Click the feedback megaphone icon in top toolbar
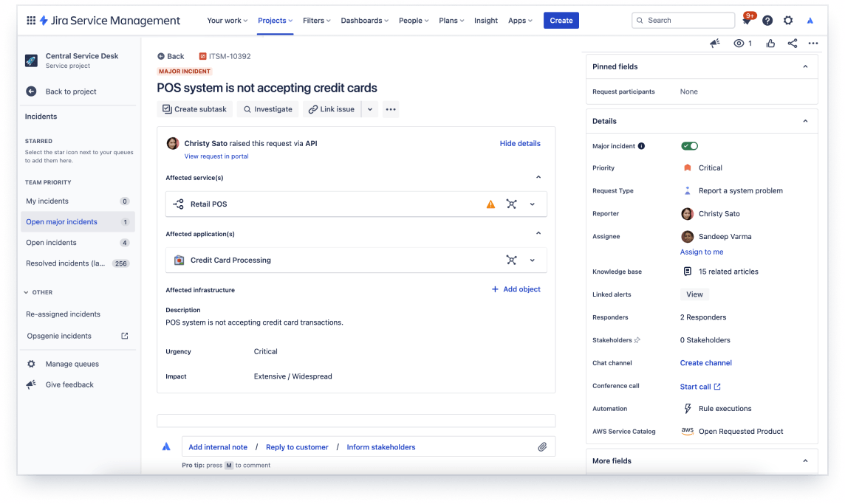This screenshot has width=845, height=504. tap(714, 44)
